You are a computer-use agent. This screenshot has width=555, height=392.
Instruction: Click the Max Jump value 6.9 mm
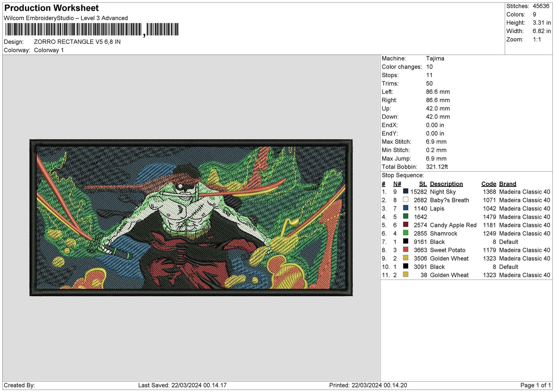[x=436, y=159]
